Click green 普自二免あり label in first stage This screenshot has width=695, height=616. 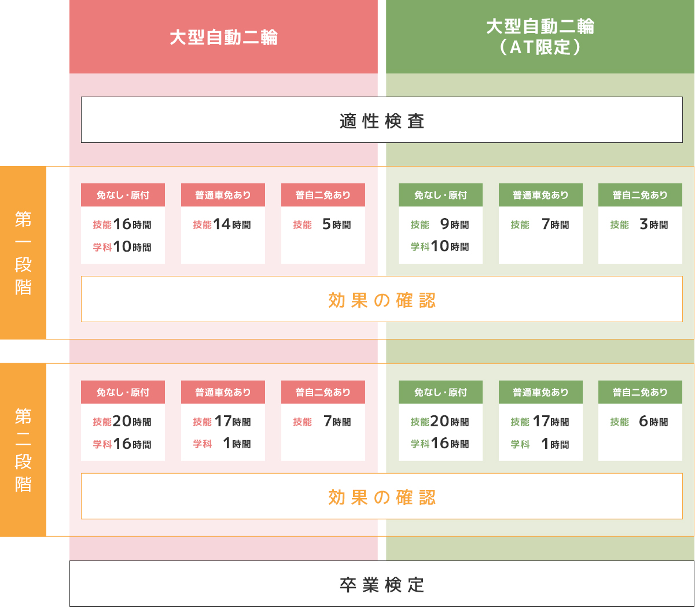pos(640,195)
